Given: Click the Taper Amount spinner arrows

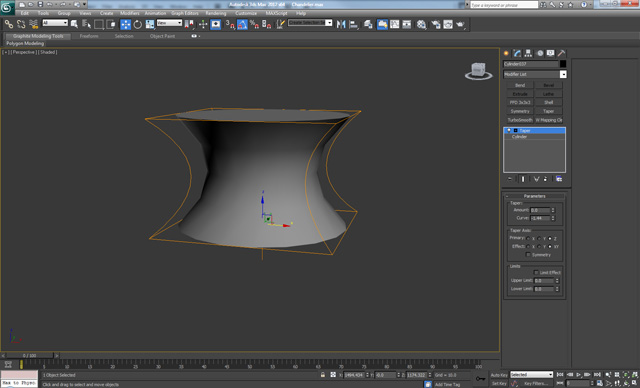Looking at the screenshot, I should pyautogui.click(x=553, y=210).
